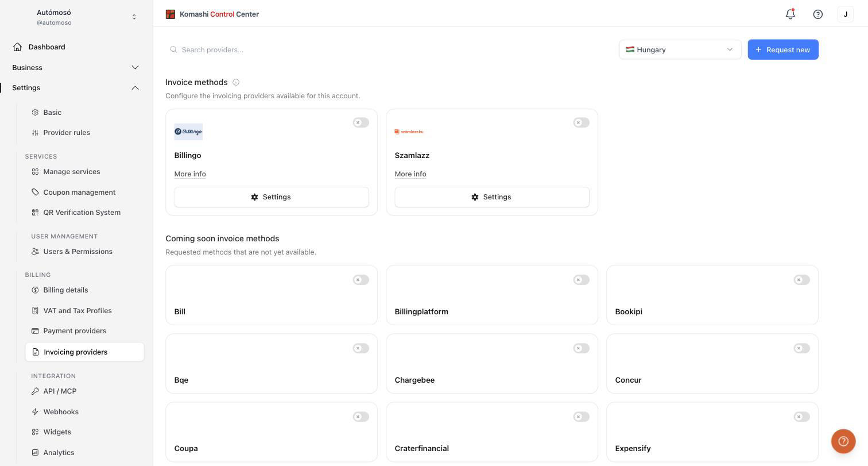The height and width of the screenshot is (466, 868).
Task: Click the Webhooks lightning icon
Action: pyautogui.click(x=35, y=412)
